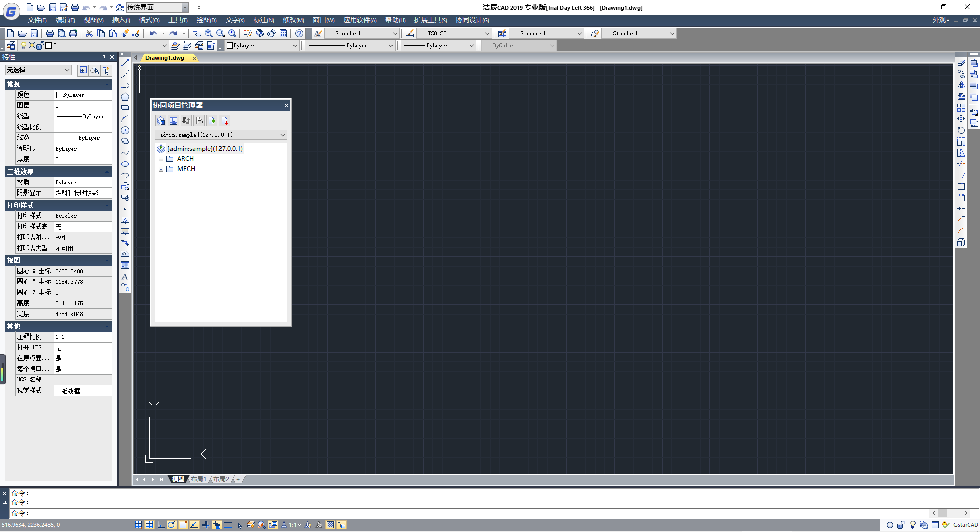The width and height of the screenshot is (980, 532).
Task: Click the upload file icon in 协同项目管理器
Action: click(x=212, y=120)
